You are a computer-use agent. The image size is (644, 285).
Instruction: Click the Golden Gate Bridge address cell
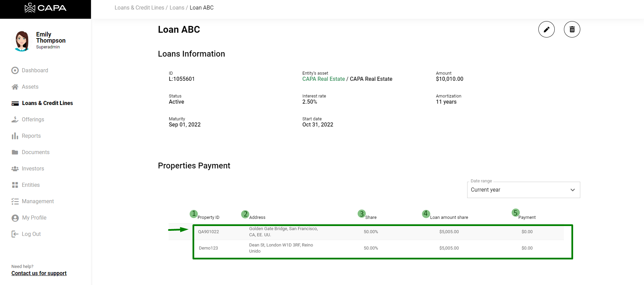point(283,232)
